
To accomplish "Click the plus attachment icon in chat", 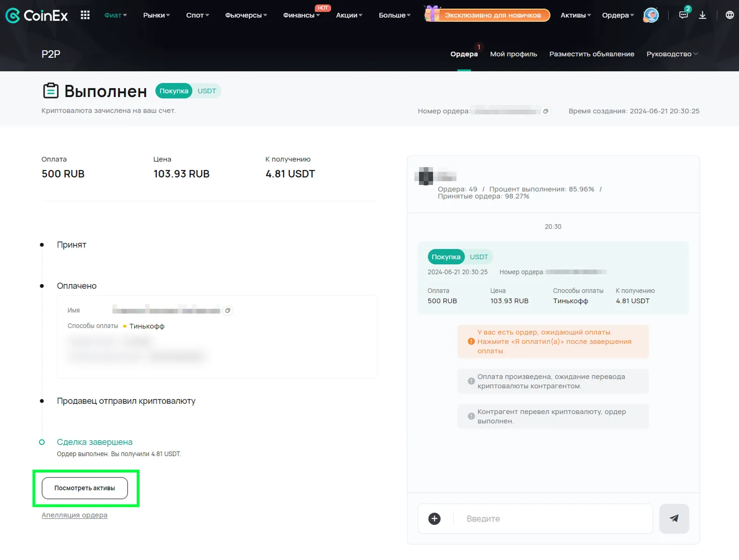I will [434, 519].
